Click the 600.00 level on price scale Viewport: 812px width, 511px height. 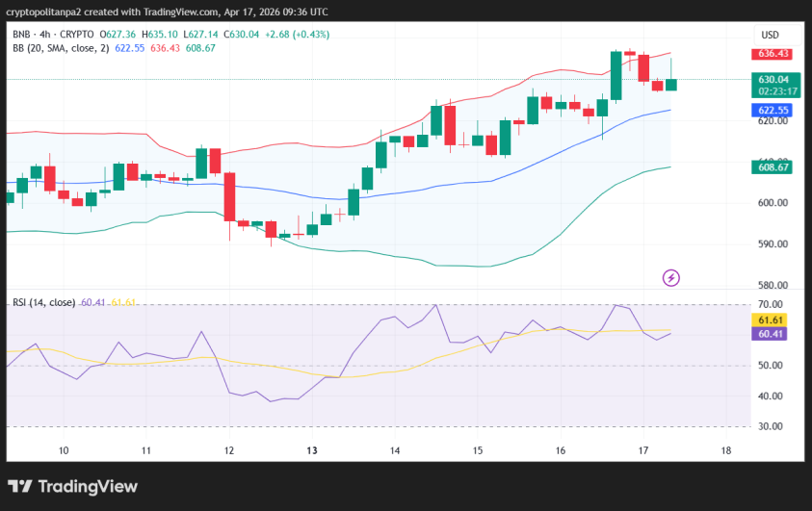point(773,203)
